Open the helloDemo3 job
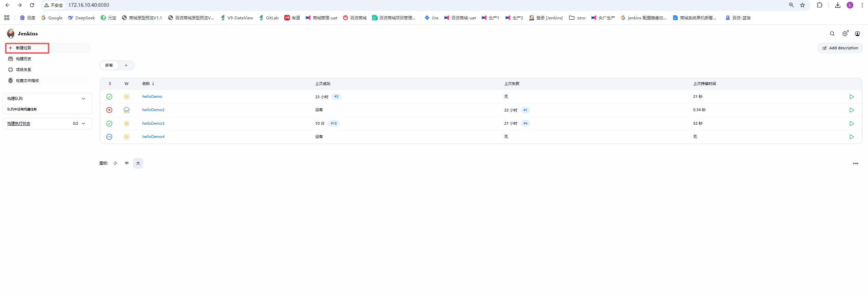868x296 pixels. 153,123
